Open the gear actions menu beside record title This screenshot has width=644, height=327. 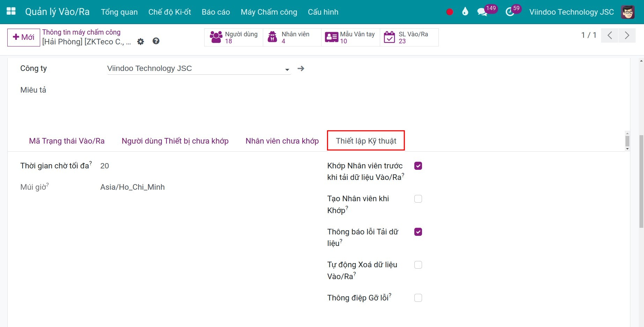click(140, 42)
